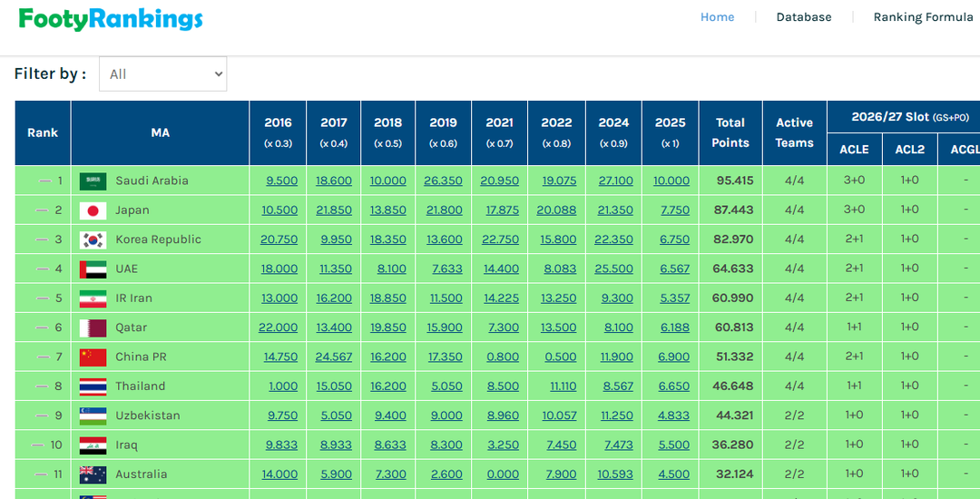Open Japan's 2017 score 21.850
980x499 pixels.
coord(334,210)
